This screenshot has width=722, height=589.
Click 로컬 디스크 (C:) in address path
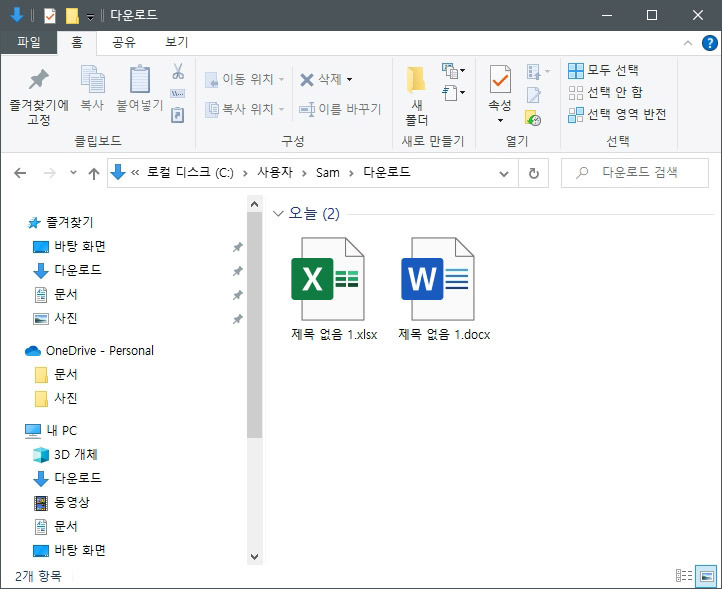click(190, 173)
